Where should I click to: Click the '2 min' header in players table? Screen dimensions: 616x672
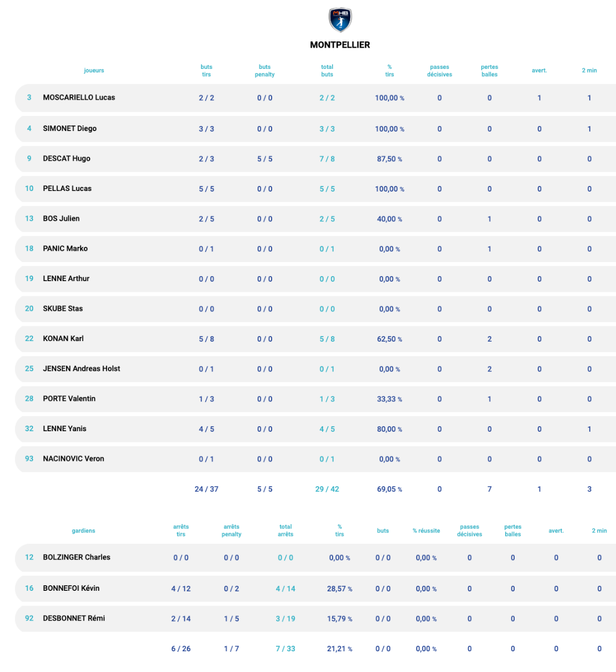coord(589,71)
